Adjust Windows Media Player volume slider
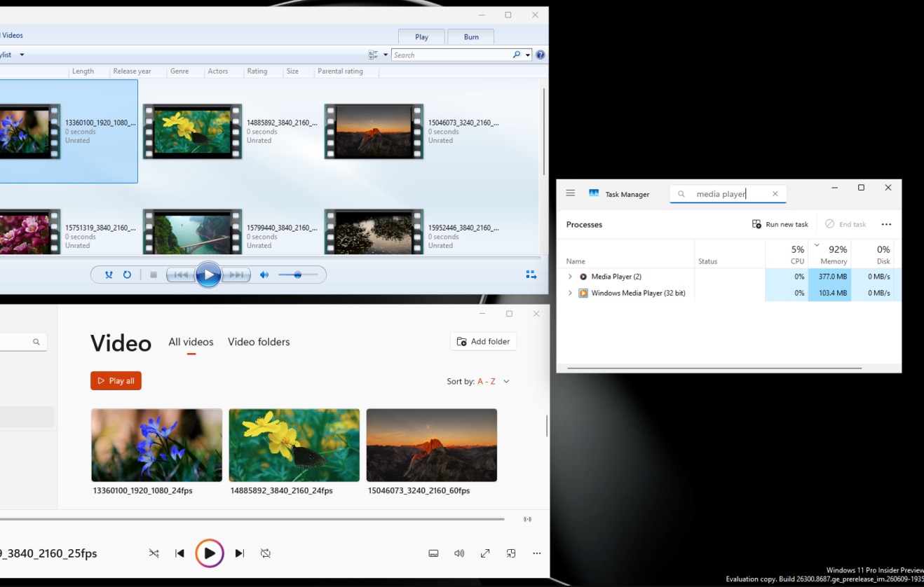The image size is (924, 587). tap(298, 275)
